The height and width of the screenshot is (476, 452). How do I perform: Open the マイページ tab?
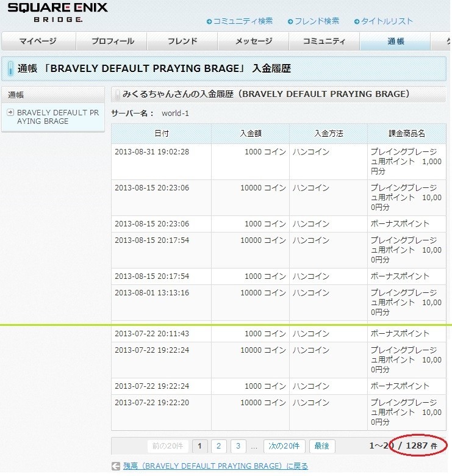click(x=38, y=41)
